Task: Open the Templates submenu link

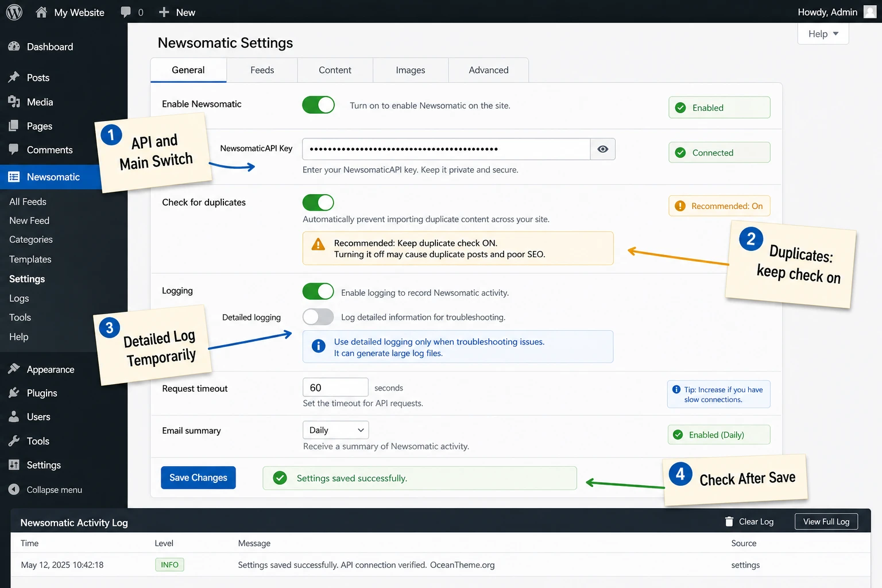Action: (30, 260)
